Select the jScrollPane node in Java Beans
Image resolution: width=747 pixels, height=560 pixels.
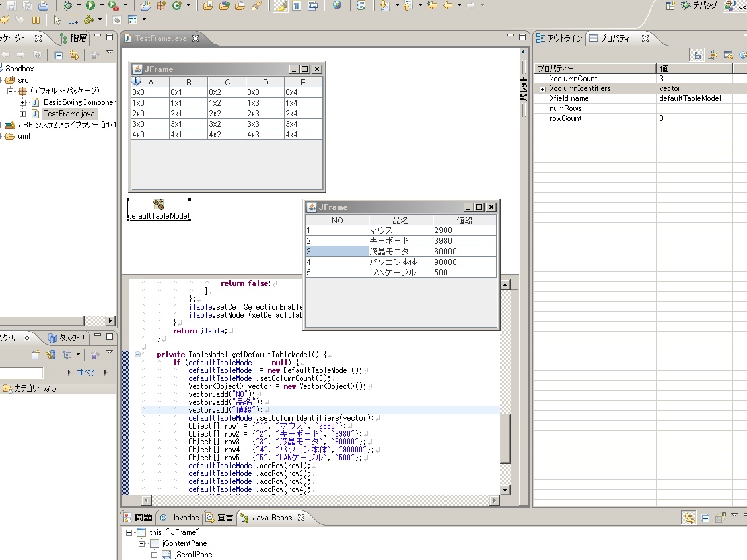[193, 555]
